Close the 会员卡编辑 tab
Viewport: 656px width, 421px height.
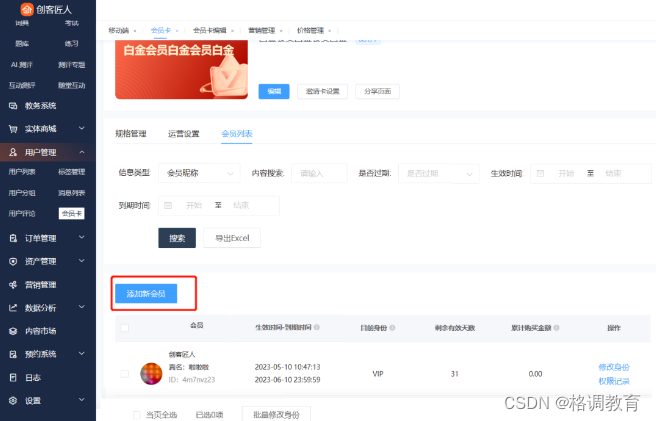pyautogui.click(x=232, y=31)
